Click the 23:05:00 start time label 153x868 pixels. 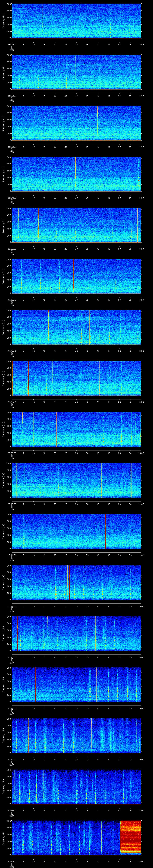(x=12, y=249)
